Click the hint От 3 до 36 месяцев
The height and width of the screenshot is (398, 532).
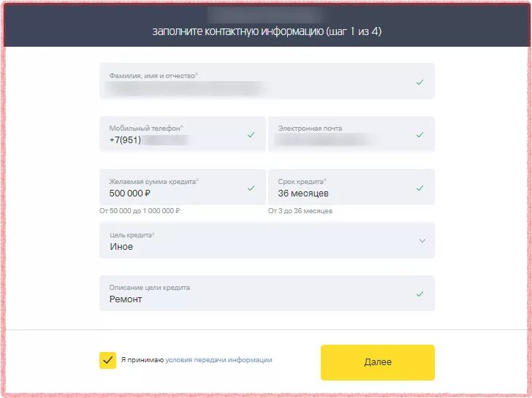pyautogui.click(x=300, y=211)
